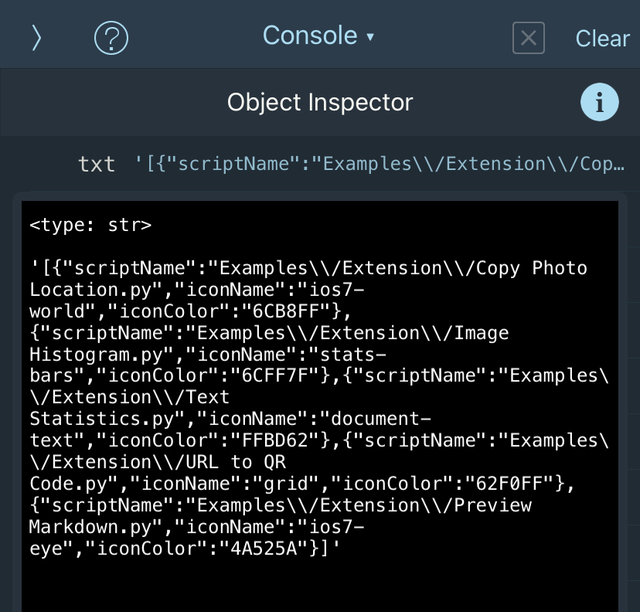Image resolution: width=640 pixels, height=612 pixels.
Task: Click the <type: str> line
Action: pos(91,225)
